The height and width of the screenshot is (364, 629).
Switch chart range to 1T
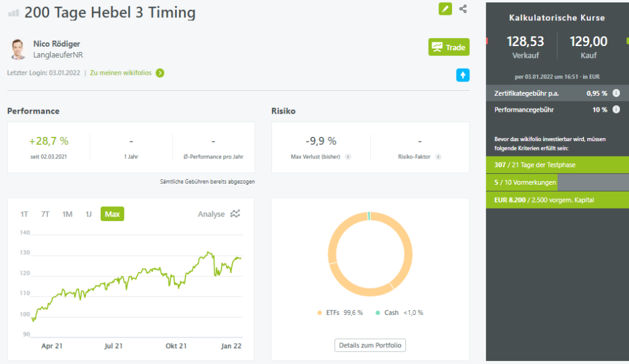click(24, 214)
